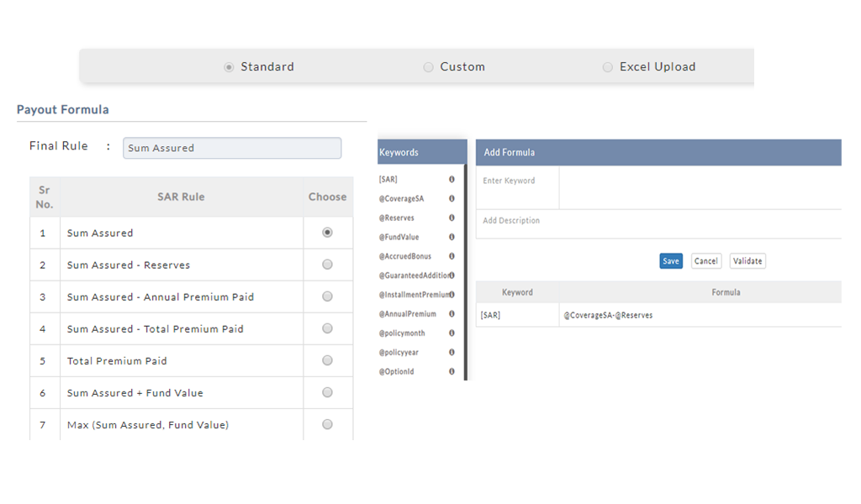Choose Sum Assured - Reserves rule
The width and height of the screenshot is (861, 504).
coord(327,265)
